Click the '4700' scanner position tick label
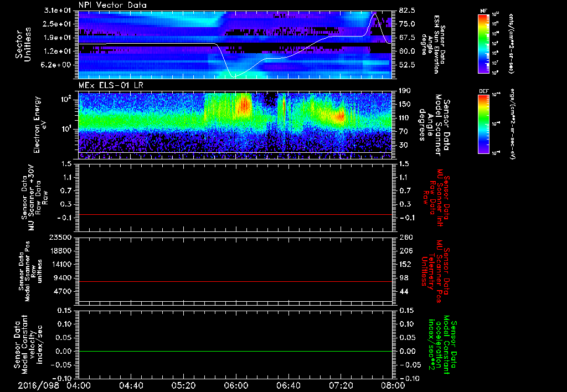This screenshot has height=392, width=567. 63,291
